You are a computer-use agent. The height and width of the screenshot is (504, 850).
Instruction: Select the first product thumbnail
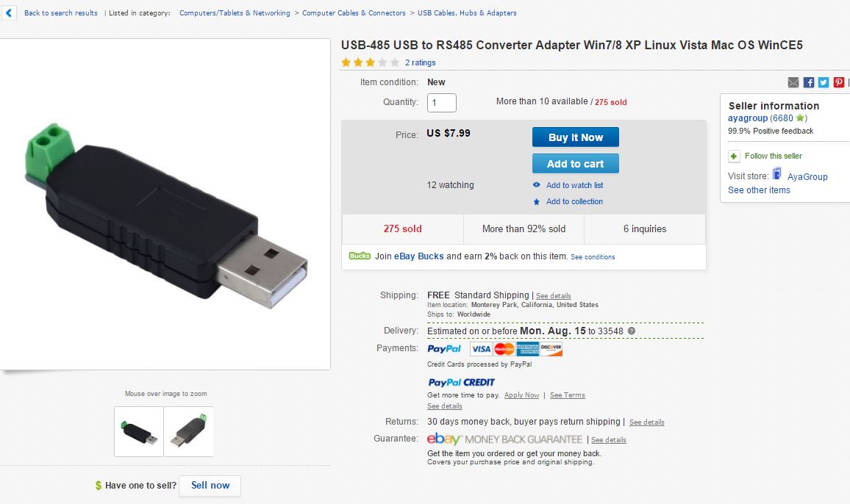(139, 431)
